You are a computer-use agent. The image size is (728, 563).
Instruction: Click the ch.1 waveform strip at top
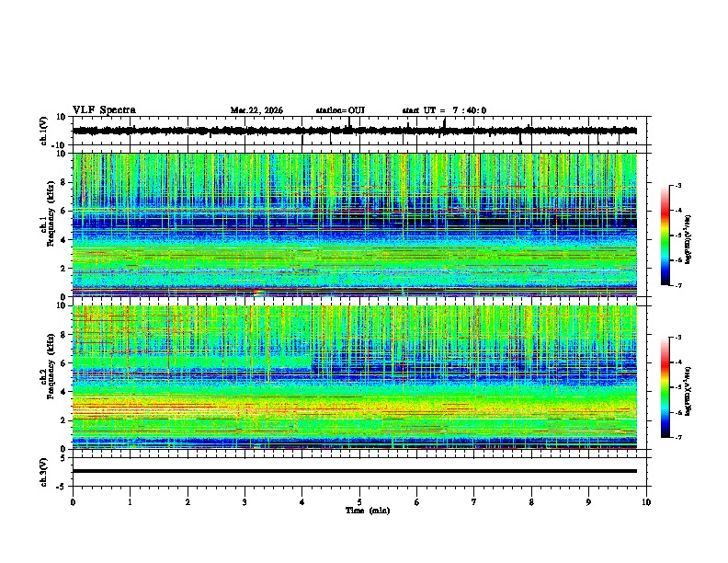[355, 131]
